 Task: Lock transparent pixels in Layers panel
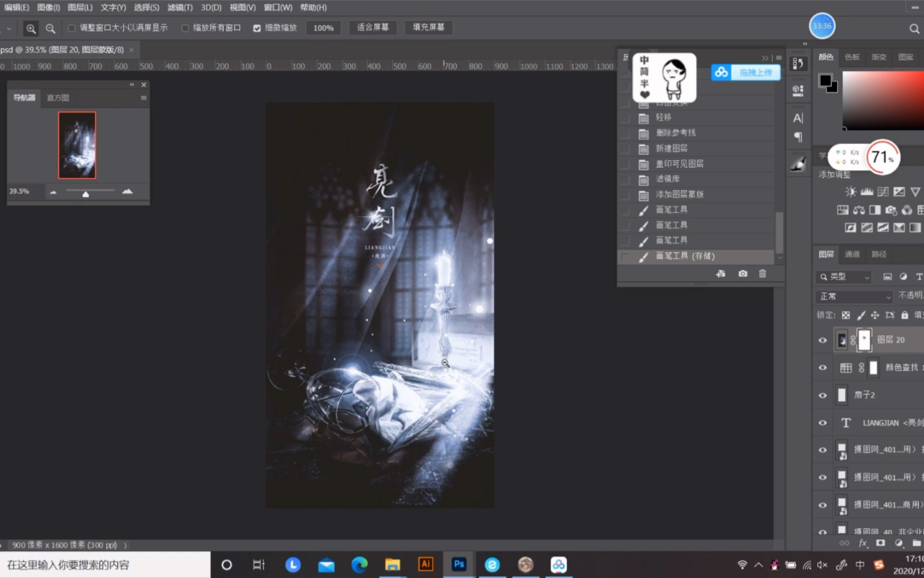[846, 315]
